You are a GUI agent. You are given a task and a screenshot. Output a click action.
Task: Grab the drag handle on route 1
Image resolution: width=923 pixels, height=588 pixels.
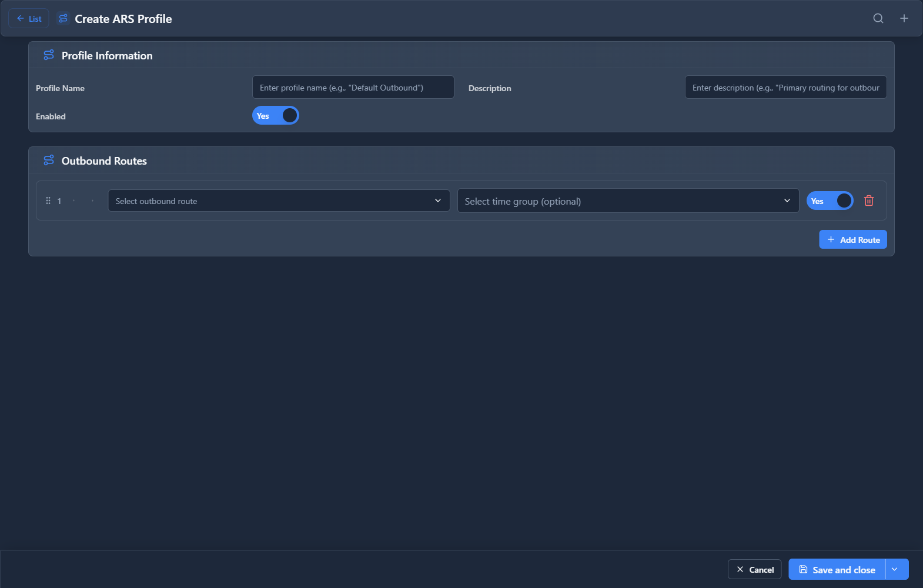48,201
